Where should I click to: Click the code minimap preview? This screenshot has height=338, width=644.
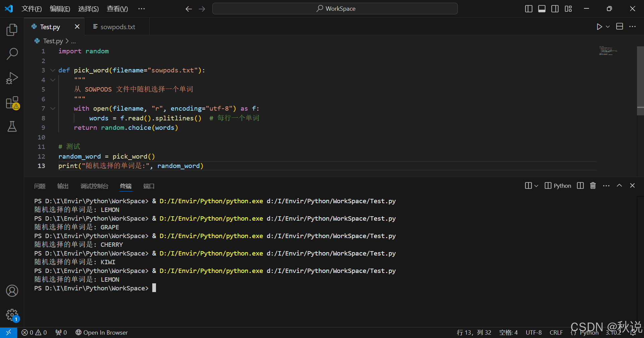pos(608,51)
